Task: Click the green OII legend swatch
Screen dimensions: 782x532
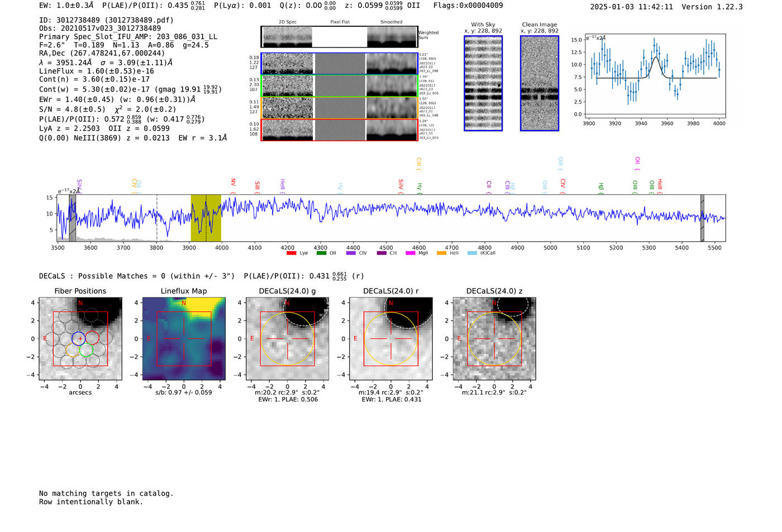Action: (x=321, y=253)
